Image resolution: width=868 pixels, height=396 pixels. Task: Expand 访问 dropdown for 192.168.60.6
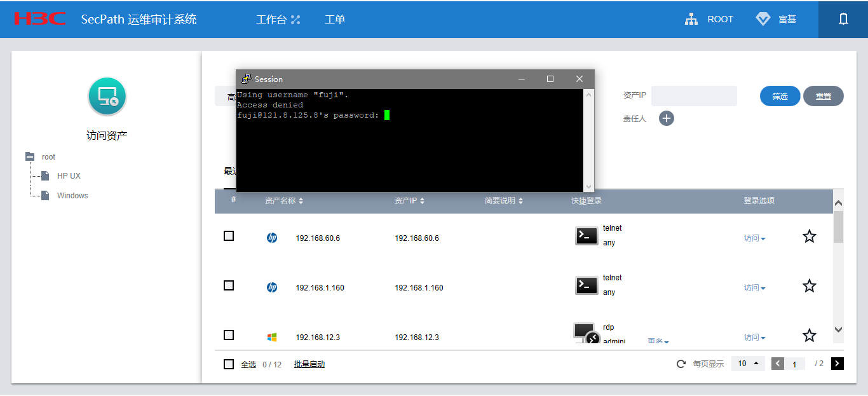pyautogui.click(x=755, y=238)
